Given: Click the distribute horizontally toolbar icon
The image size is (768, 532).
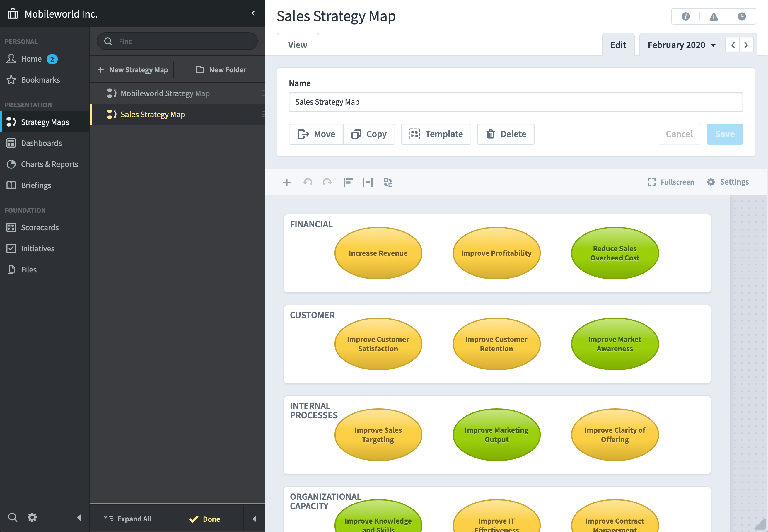Looking at the screenshot, I should click(x=368, y=182).
